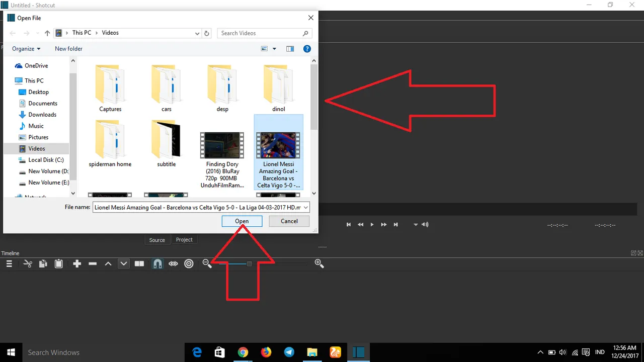Switch to the Project tab
Screen dimensions: 644x362
(184, 240)
